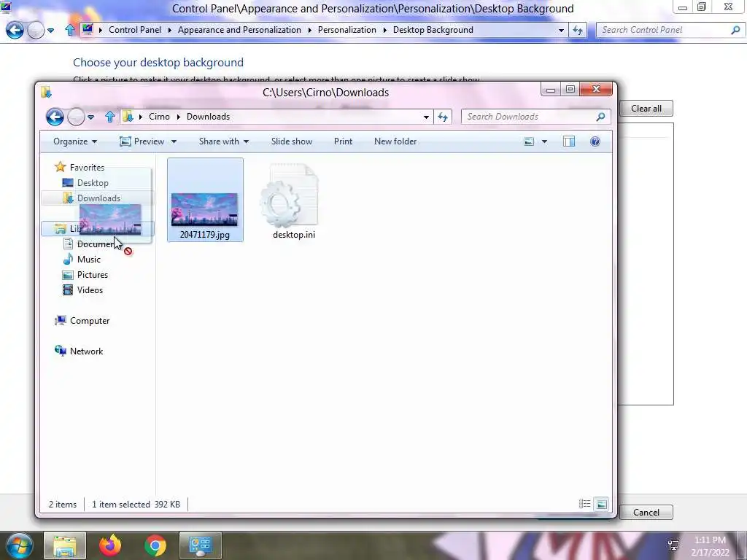The width and height of the screenshot is (747, 560).
Task: Open the Share with menu
Action: 224,141
